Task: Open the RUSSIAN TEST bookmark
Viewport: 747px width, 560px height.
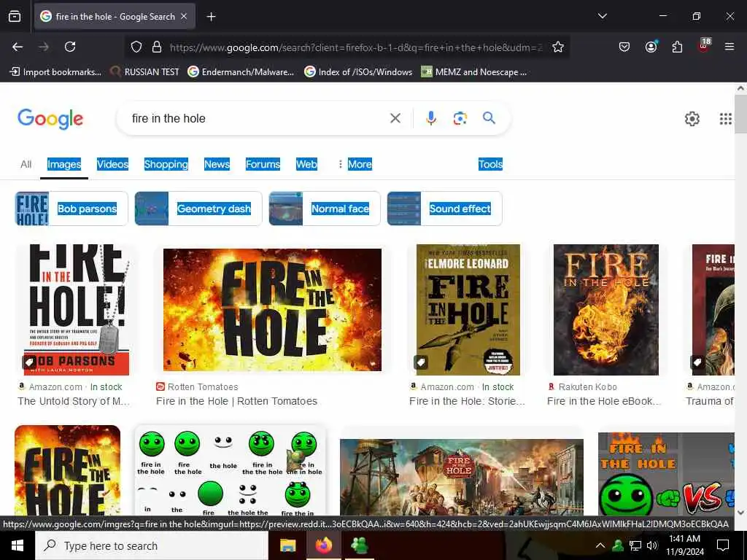Action: (144, 72)
